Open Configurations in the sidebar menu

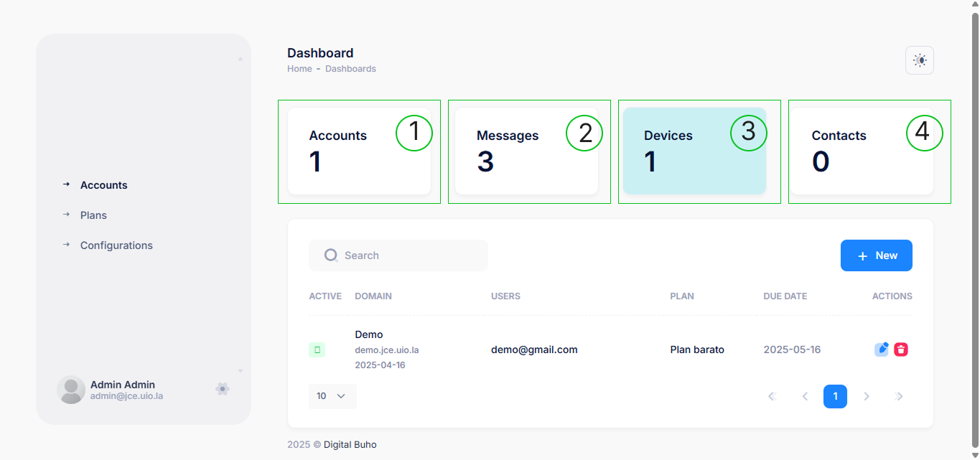116,245
